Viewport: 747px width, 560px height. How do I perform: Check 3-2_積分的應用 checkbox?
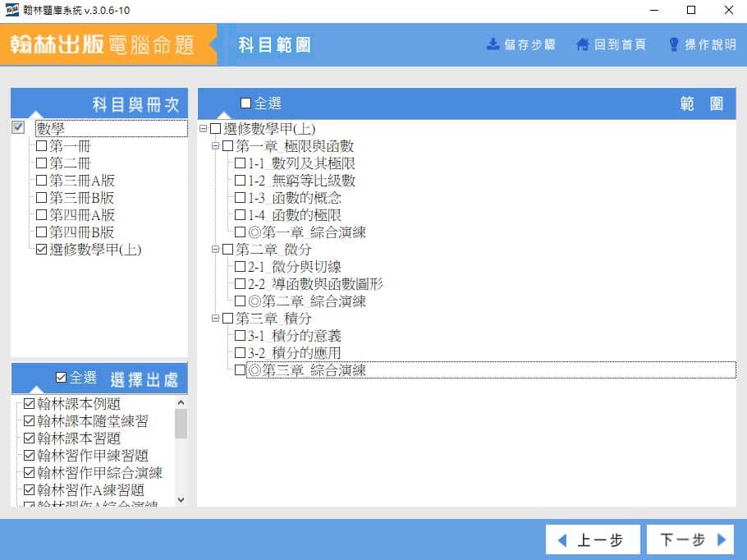point(240,353)
